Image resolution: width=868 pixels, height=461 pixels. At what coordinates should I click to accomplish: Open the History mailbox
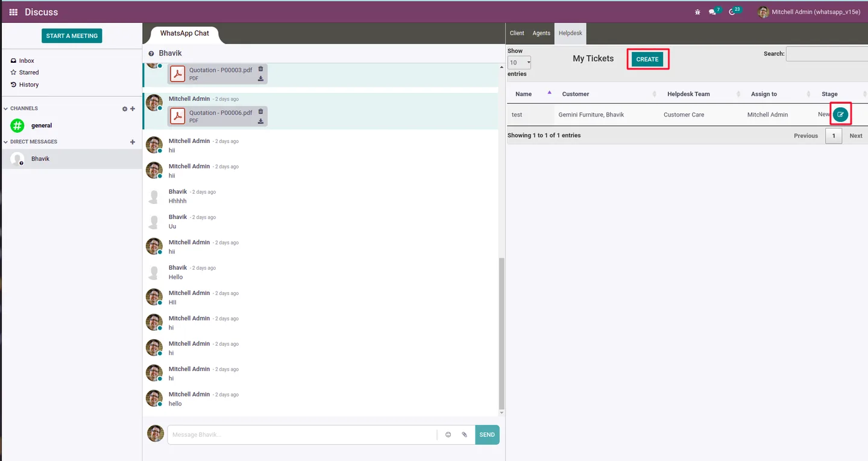(28, 84)
